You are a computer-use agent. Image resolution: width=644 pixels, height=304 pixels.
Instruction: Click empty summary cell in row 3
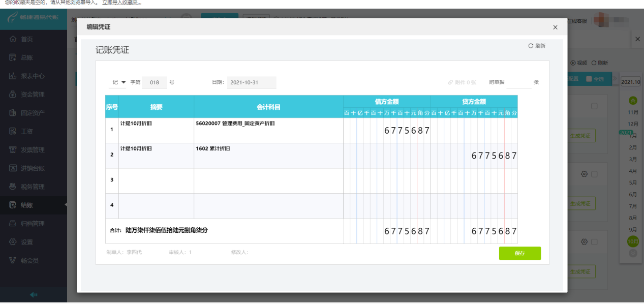(x=156, y=181)
